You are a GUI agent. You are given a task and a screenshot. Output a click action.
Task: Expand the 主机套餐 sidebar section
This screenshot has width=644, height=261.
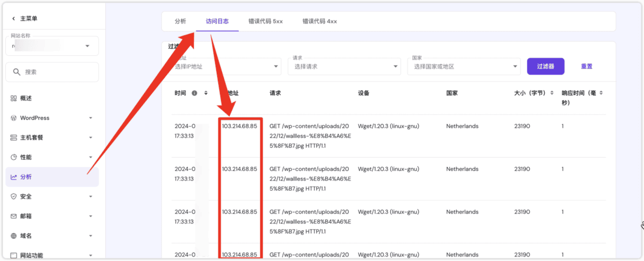90,138
